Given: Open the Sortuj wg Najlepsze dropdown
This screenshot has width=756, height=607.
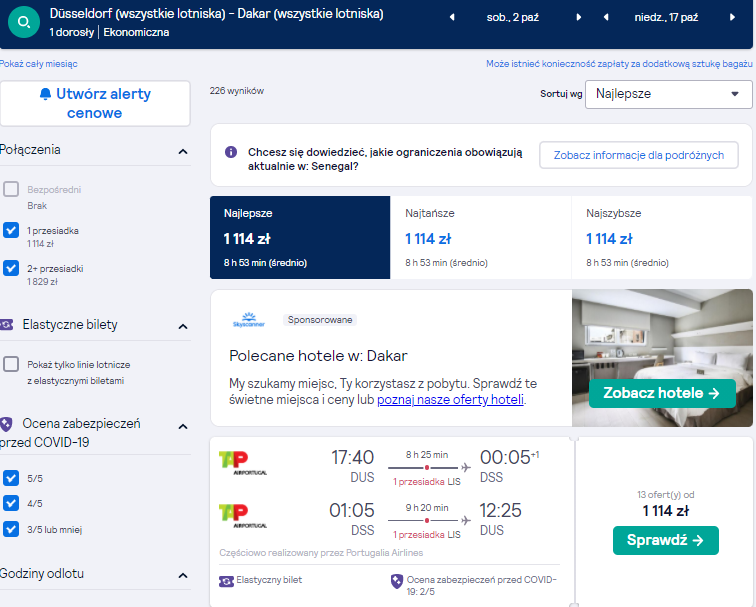Looking at the screenshot, I should tap(668, 94).
